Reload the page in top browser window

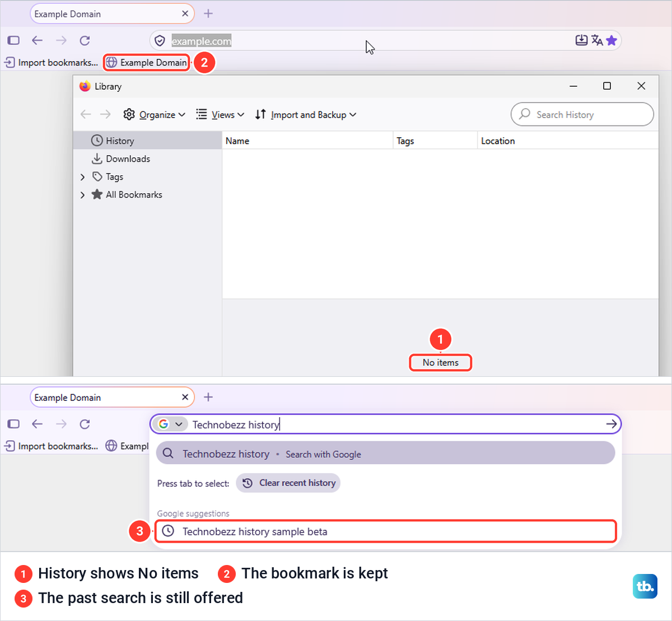click(x=85, y=40)
